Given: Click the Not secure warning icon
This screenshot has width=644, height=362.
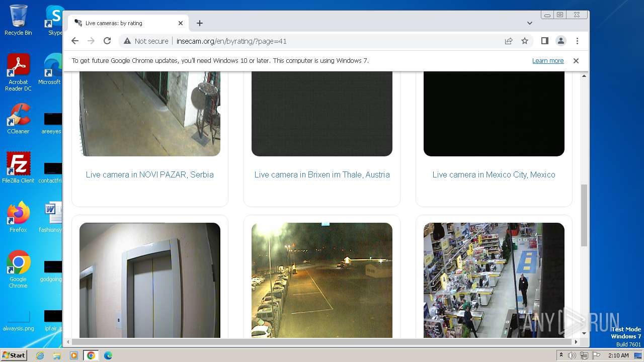Looking at the screenshot, I should coord(127,41).
